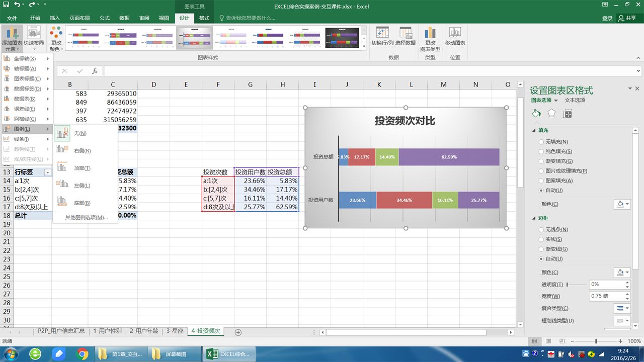Choose legend position Left (左侧)

pyautogui.click(x=85, y=186)
